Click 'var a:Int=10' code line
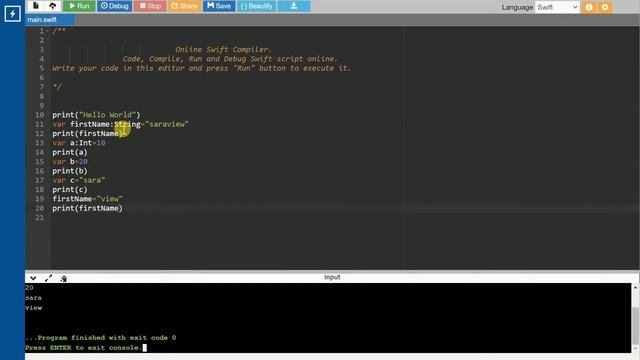This screenshot has width=640, height=360. pyautogui.click(x=79, y=143)
